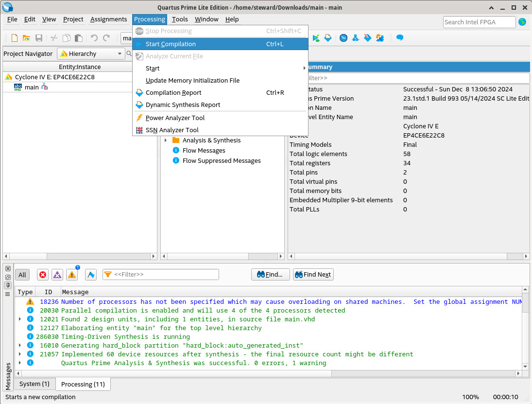Undo the last action
Viewport: 532px width, 404px height.
94,38
